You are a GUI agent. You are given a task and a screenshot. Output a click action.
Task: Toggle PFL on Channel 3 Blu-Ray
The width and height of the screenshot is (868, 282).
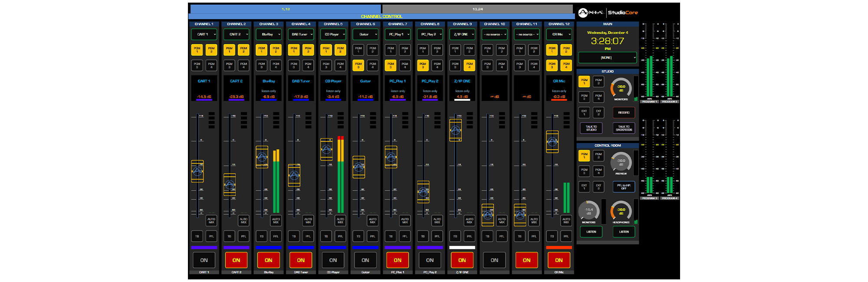pos(276,236)
